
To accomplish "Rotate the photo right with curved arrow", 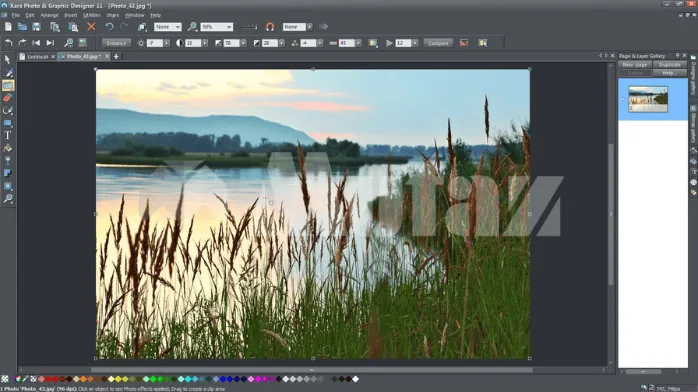I will coord(22,43).
